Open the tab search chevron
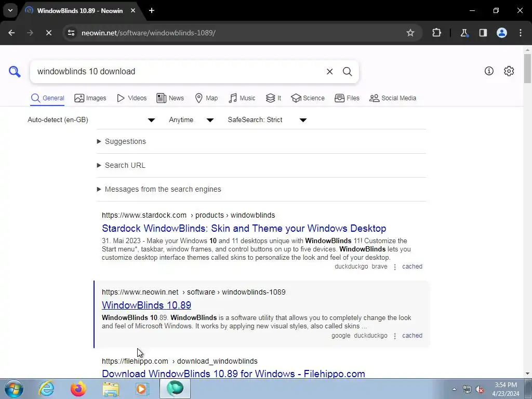 (10, 10)
